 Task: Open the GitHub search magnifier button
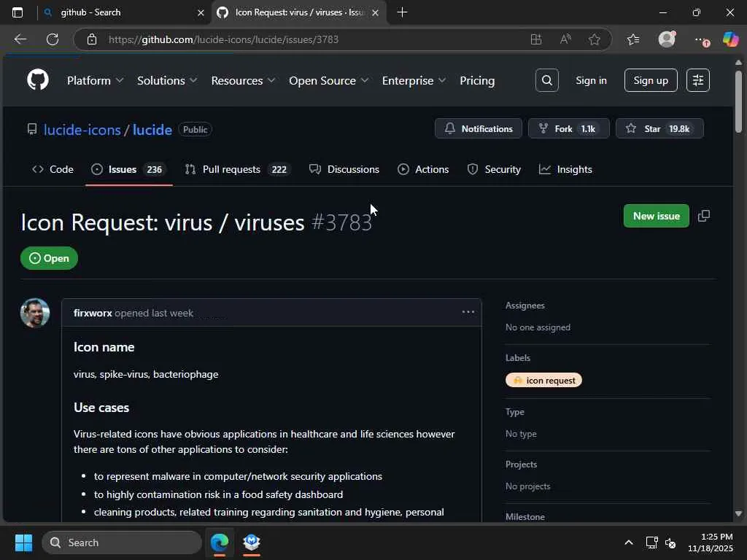tap(547, 80)
